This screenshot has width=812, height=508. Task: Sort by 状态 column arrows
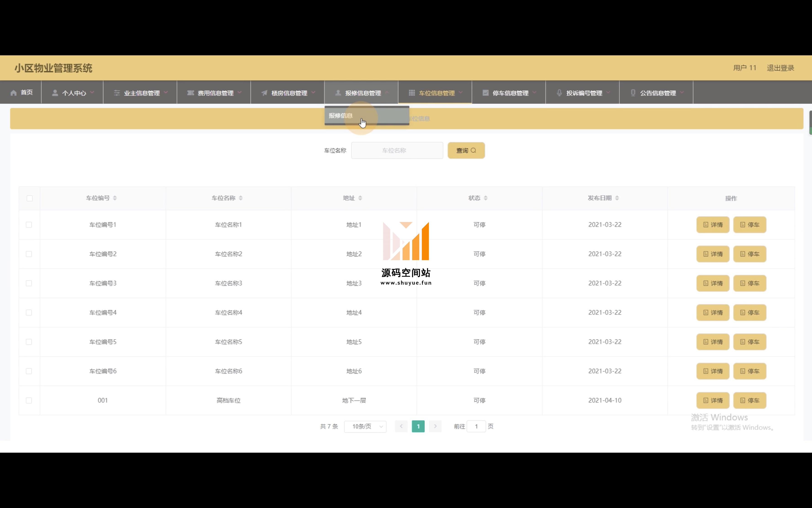point(486,198)
